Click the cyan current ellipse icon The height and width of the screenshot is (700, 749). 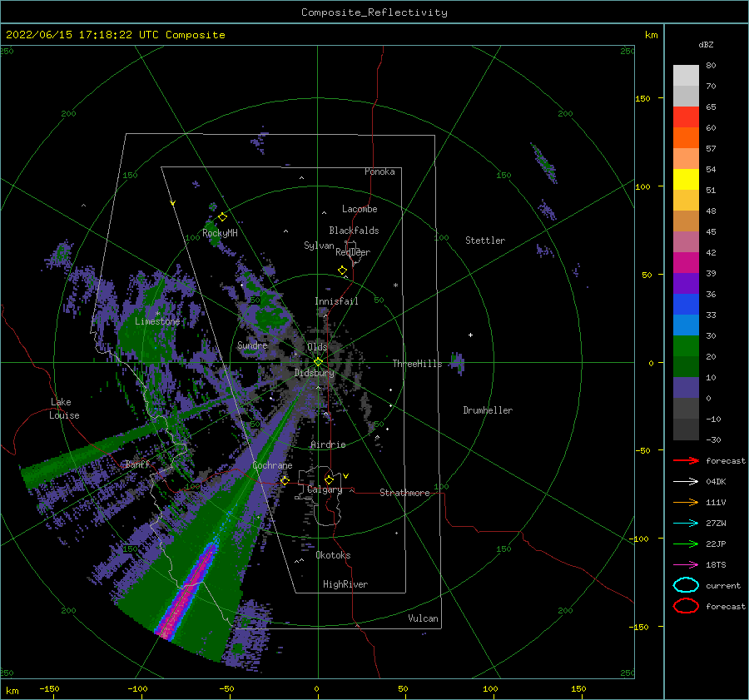point(686,585)
